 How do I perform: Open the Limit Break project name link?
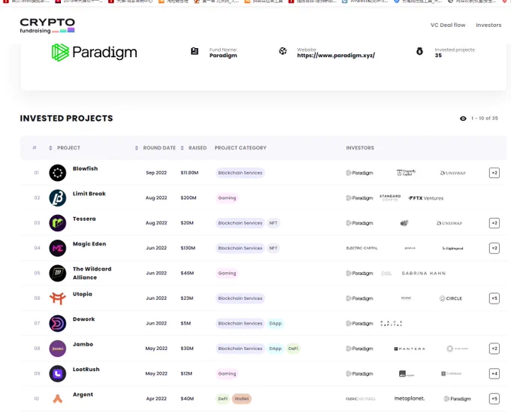point(89,194)
